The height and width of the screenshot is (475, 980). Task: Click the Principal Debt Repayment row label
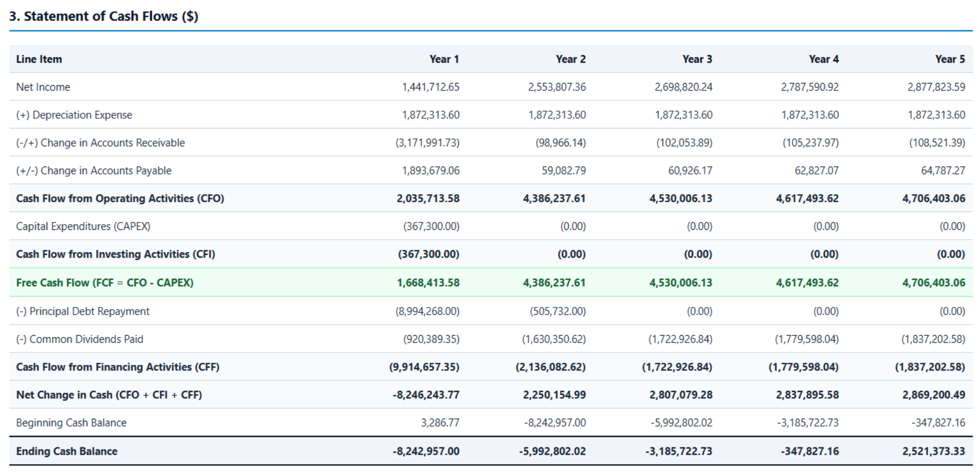[x=83, y=311]
